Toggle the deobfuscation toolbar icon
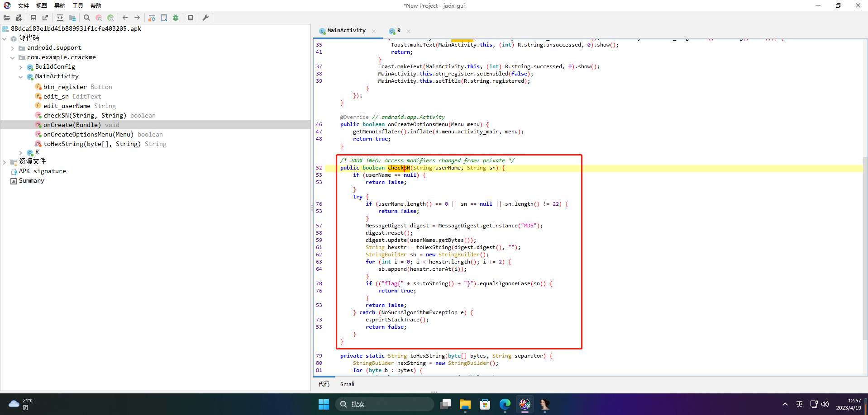This screenshot has height=415, width=868. 152,18
